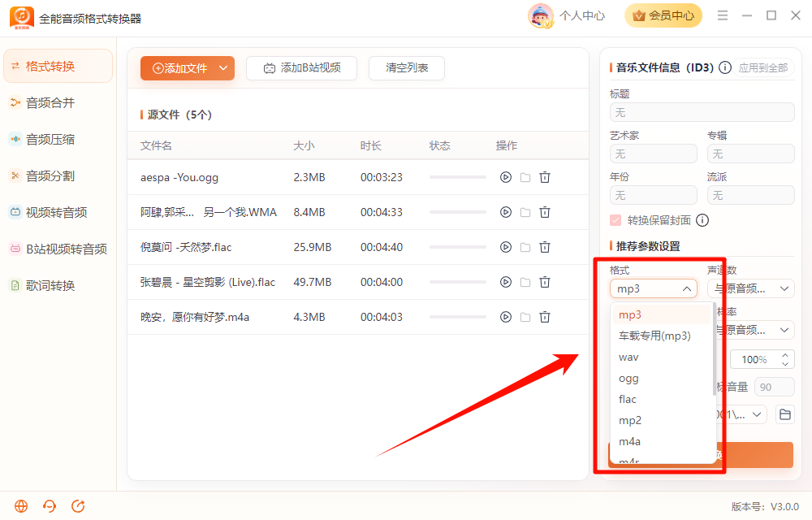812x520 pixels.
Task: Delete the 另一个我.WMA row
Action: [545, 212]
